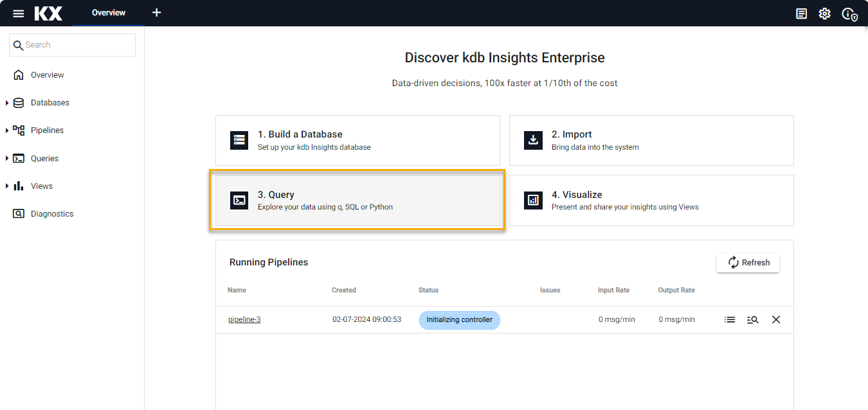Focus the sidebar Search field
The height and width of the screenshot is (410, 868).
coord(72,45)
